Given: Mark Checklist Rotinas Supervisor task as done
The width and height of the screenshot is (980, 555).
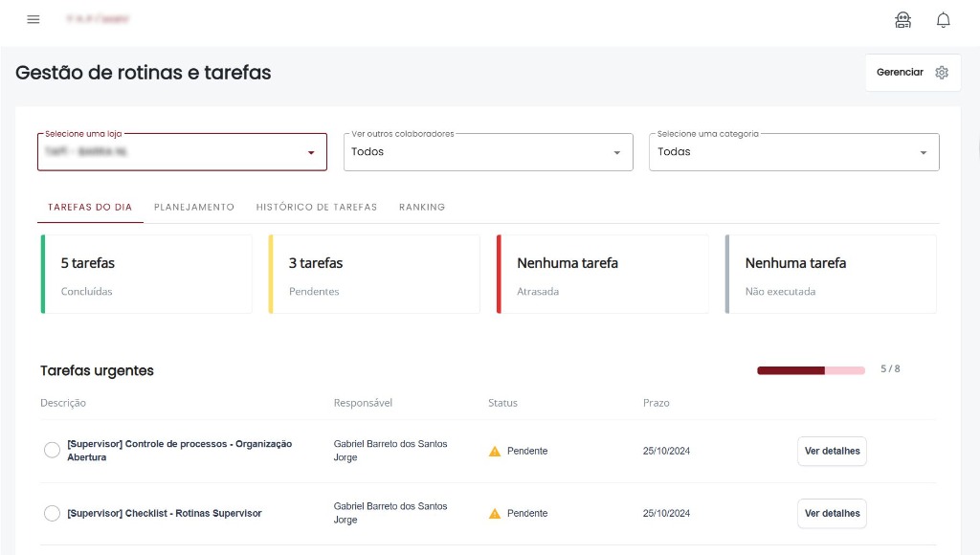Looking at the screenshot, I should point(52,514).
